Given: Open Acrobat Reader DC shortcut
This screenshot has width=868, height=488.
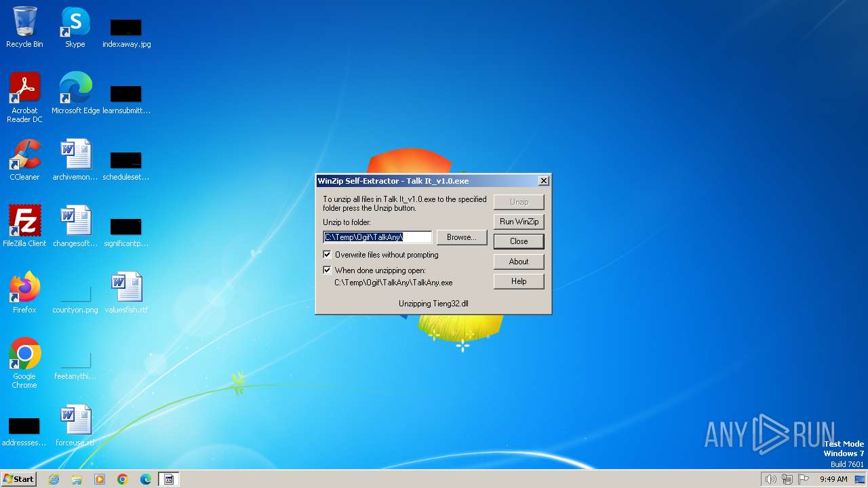Looking at the screenshot, I should tap(24, 97).
